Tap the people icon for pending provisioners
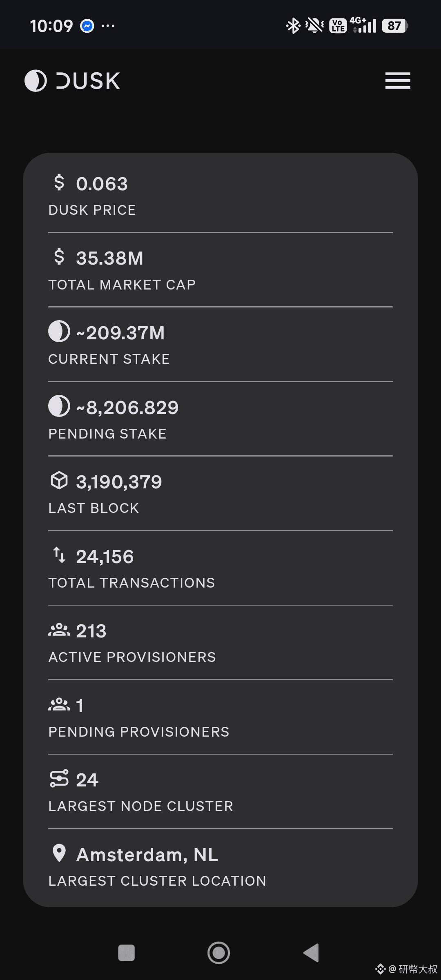Viewport: 441px width, 980px height. [x=59, y=704]
